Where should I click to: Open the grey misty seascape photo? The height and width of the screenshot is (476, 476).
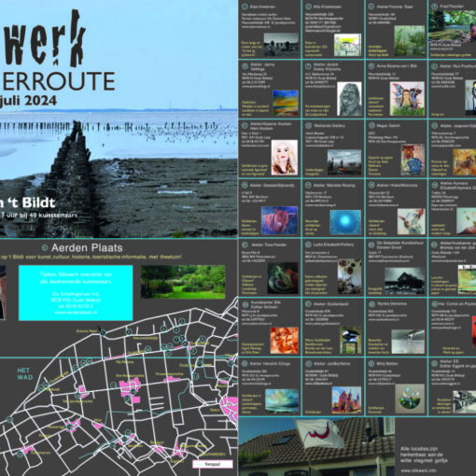[408, 342]
